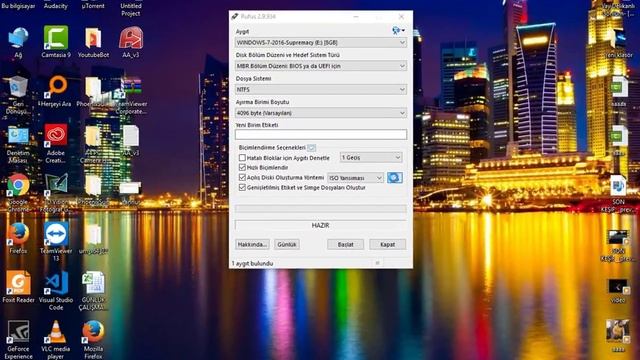Expand Biçimlendirme Seçenekleri advanced toggle
The width and height of the screenshot is (640, 360).
coord(311,147)
